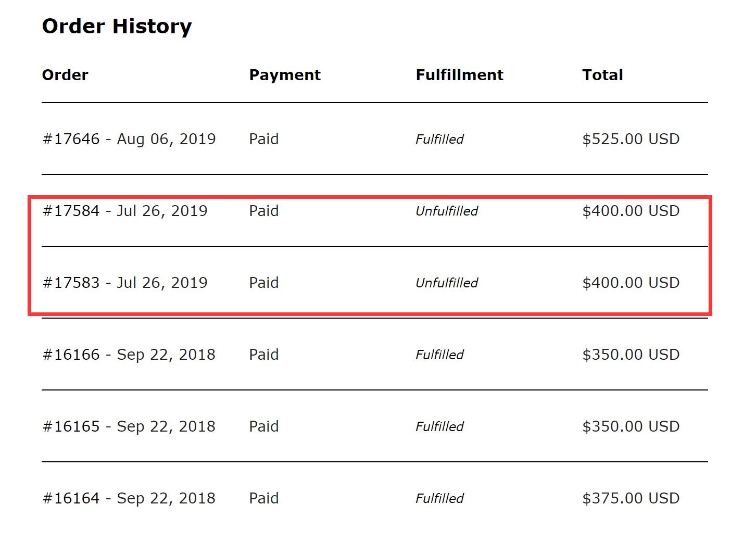Click Unfulfilled status of order #17584

pyautogui.click(x=446, y=211)
